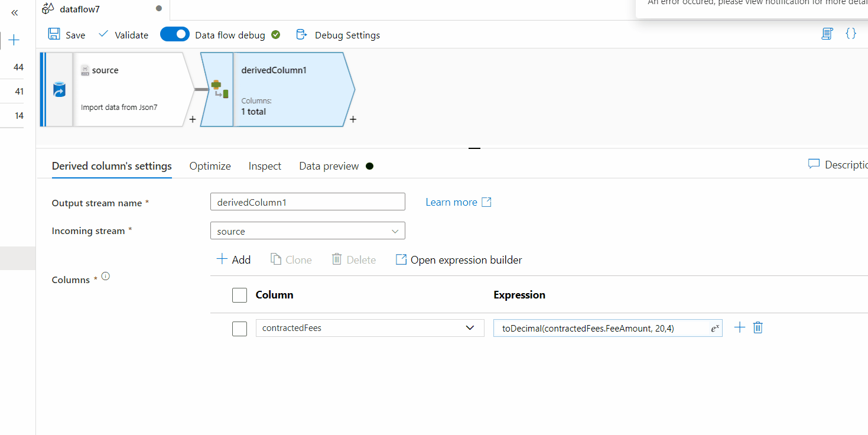Click '1 total' columns text
This screenshot has width=868, height=435.
coord(253,111)
